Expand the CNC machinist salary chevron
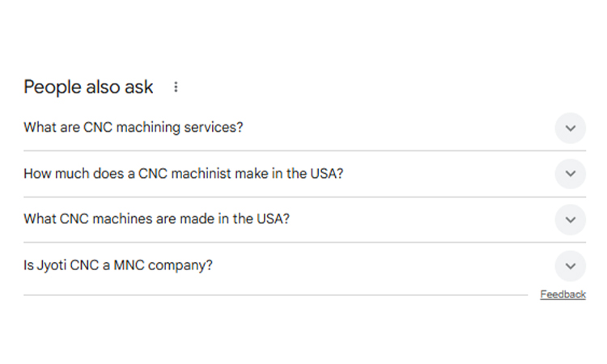 [570, 174]
